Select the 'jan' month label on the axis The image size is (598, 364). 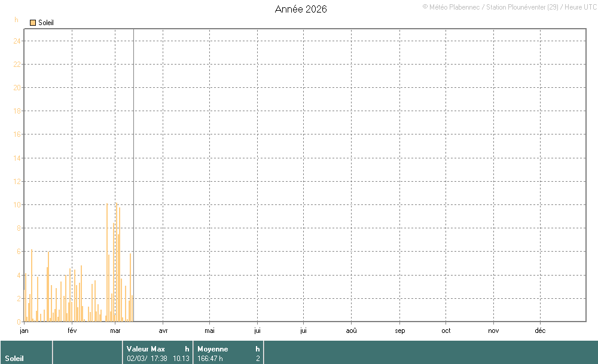click(x=24, y=331)
